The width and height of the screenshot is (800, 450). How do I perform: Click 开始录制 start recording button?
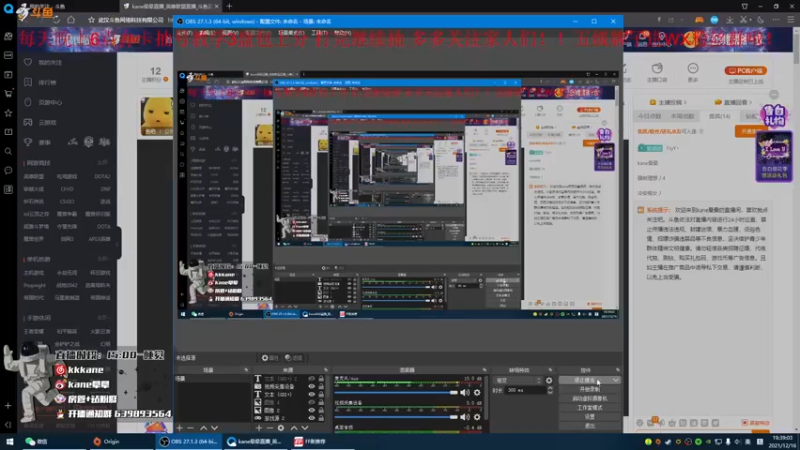click(x=590, y=389)
